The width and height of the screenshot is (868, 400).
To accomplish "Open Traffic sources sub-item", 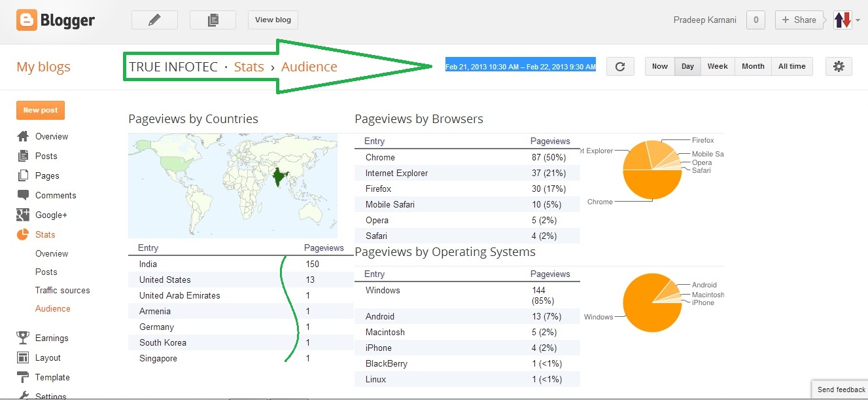I will tap(63, 290).
